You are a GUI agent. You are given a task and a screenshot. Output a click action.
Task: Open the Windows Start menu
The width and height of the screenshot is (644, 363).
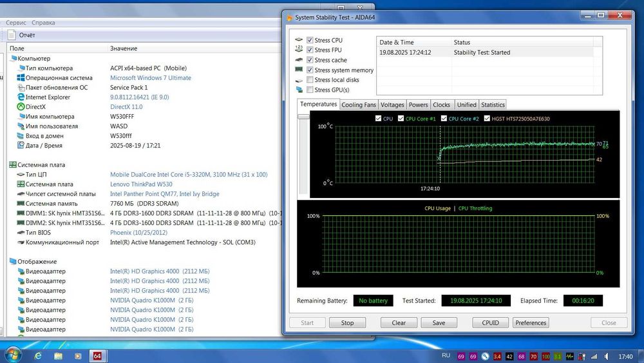12,355
